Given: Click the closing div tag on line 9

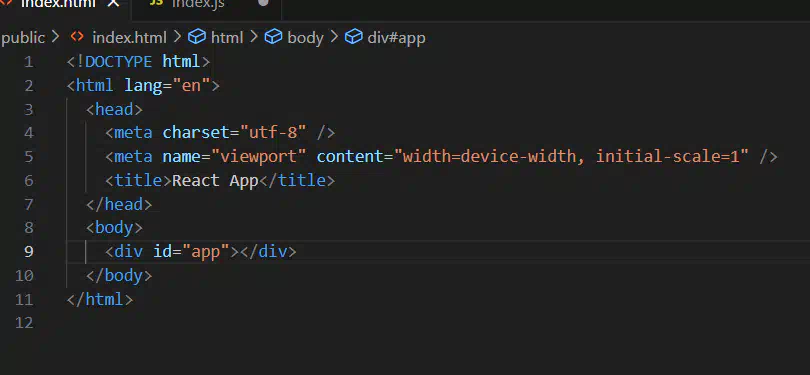Looking at the screenshot, I should point(268,252).
